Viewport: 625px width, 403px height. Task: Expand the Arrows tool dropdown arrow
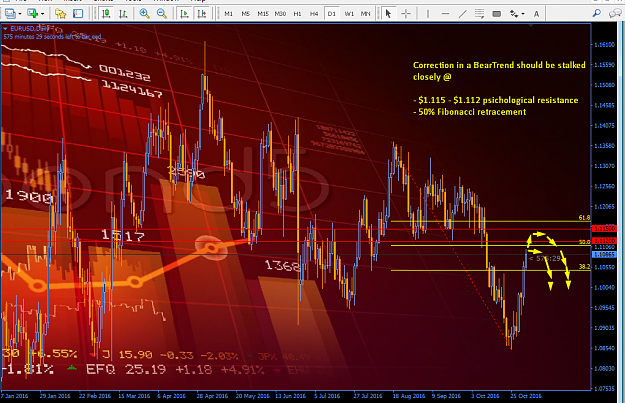[x=523, y=14]
